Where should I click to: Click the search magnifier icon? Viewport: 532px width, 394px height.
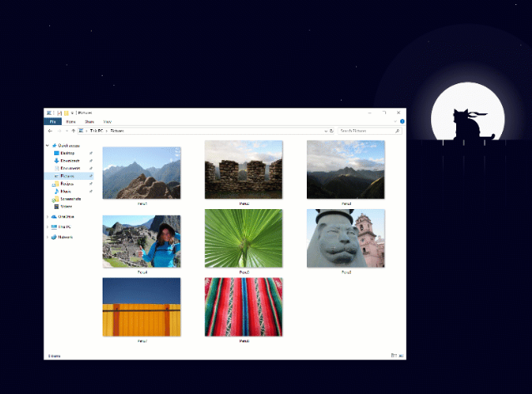click(x=397, y=131)
